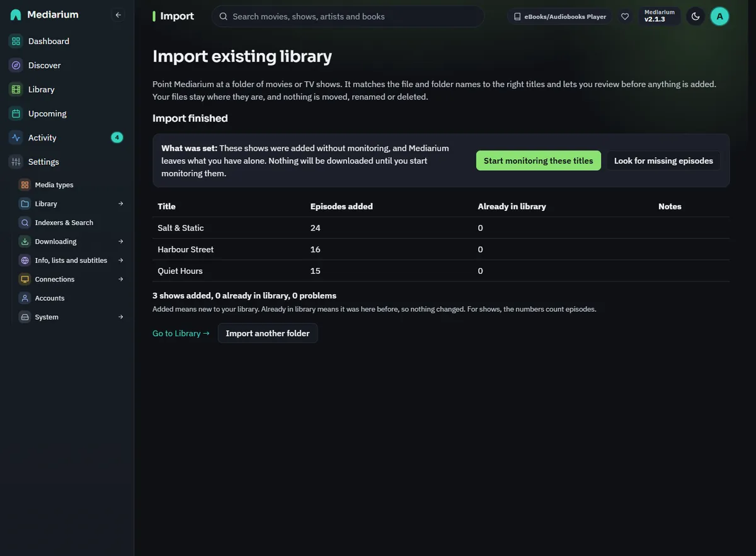Image resolution: width=756 pixels, height=556 pixels.
Task: Expand the Connections submenu arrow
Action: (x=121, y=280)
